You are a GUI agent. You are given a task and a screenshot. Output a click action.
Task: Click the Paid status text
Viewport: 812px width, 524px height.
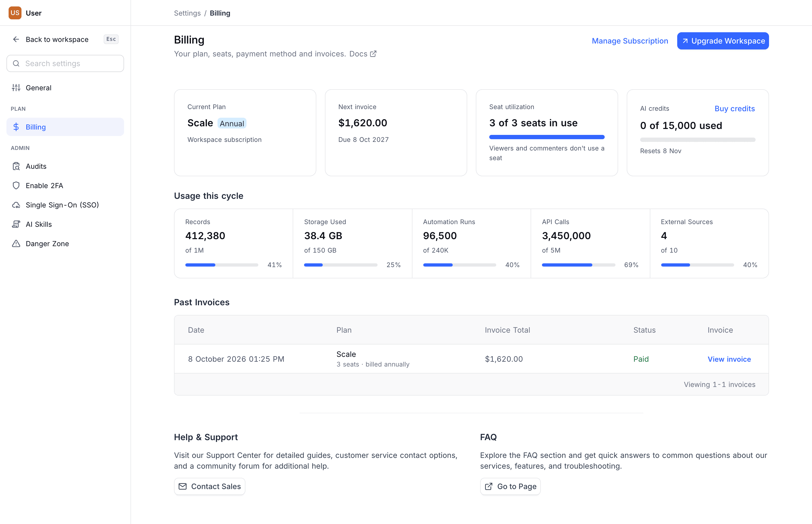coord(641,359)
